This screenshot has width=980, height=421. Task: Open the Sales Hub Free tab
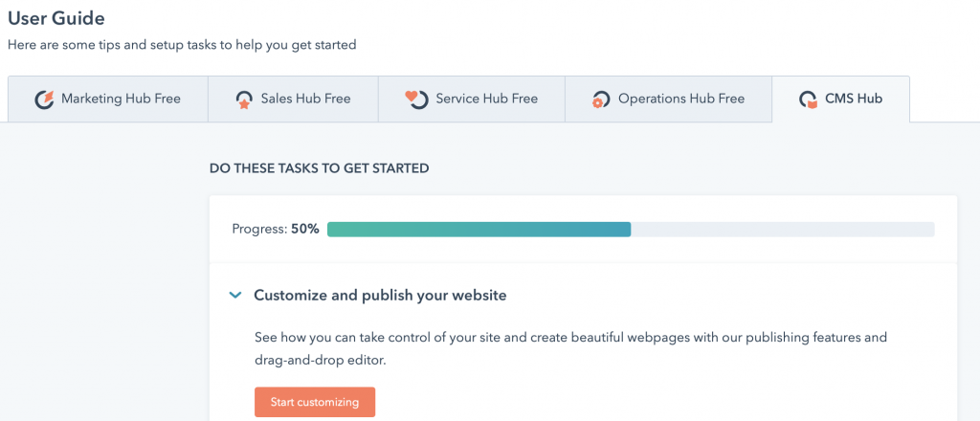[x=305, y=99]
